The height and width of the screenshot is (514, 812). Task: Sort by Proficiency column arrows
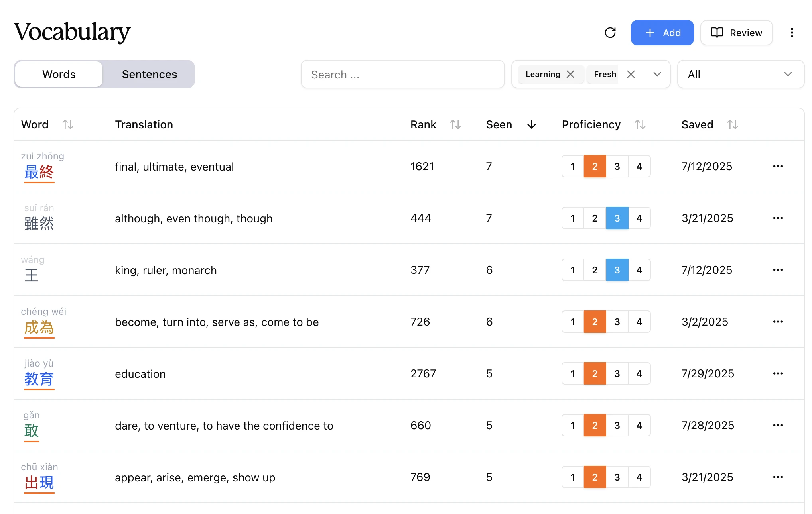pyautogui.click(x=640, y=124)
